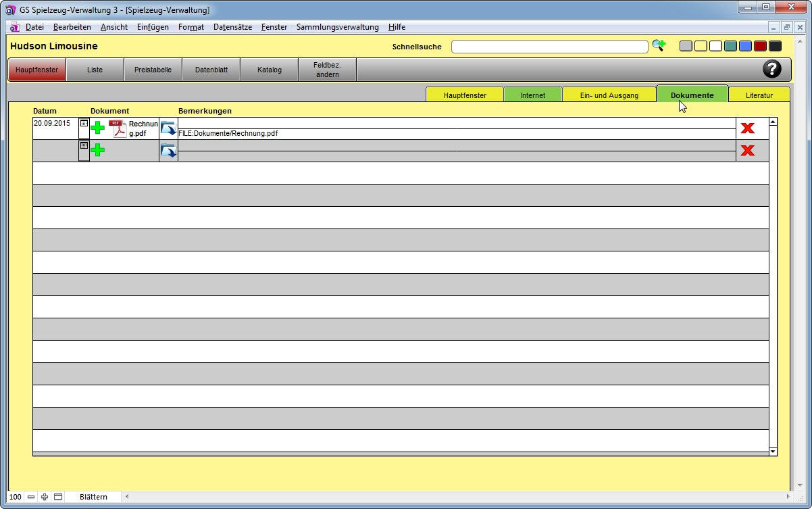
Task: Zoom out with the minus icon in status bar
Action: pos(31,497)
